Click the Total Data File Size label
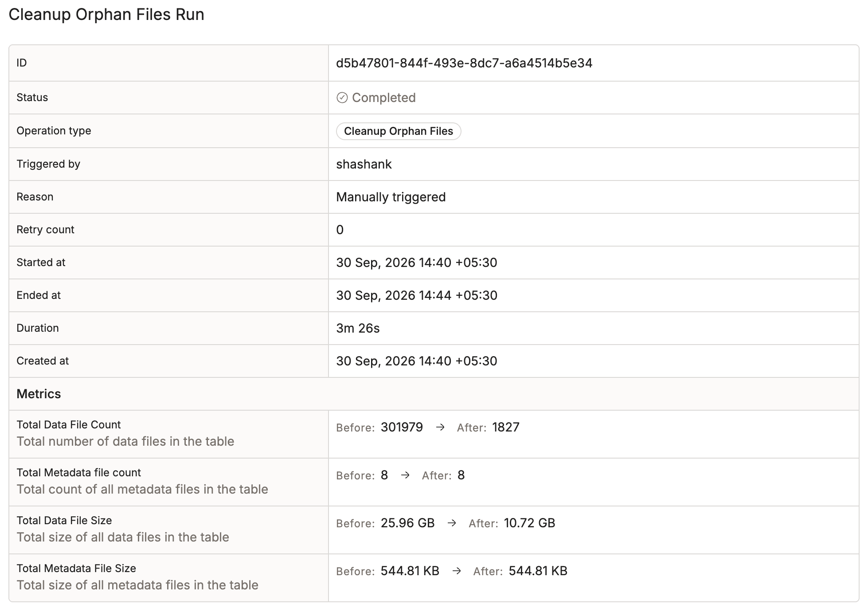Screen dimensions: 868x612 64,520
